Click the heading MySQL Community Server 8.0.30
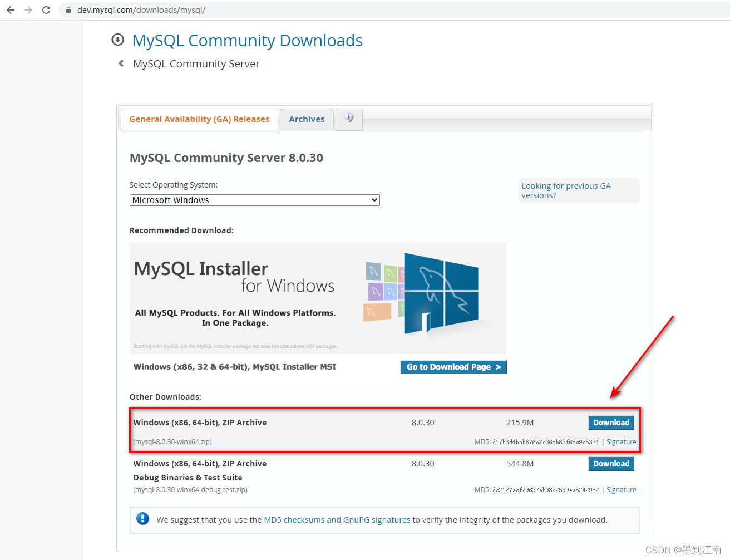 point(226,158)
